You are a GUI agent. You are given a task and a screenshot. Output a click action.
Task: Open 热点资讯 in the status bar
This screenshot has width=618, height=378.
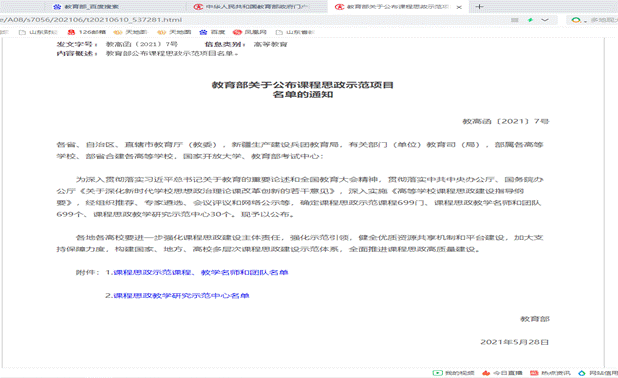(550, 373)
